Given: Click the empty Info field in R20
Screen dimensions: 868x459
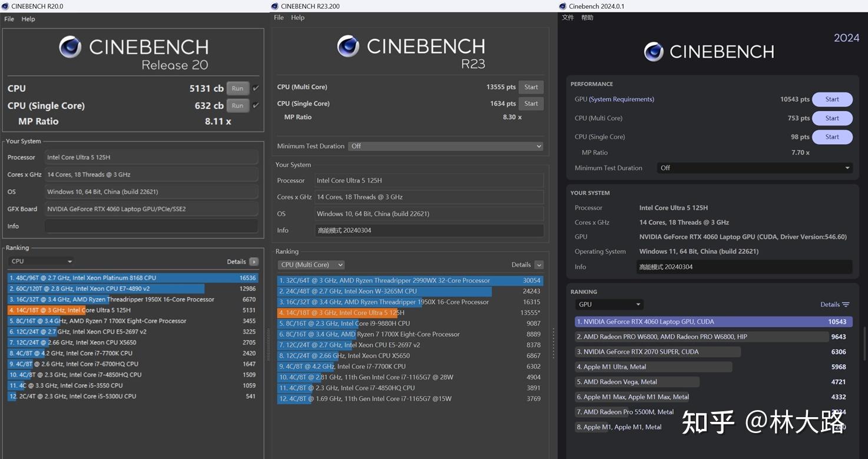Looking at the screenshot, I should pyautogui.click(x=151, y=226).
